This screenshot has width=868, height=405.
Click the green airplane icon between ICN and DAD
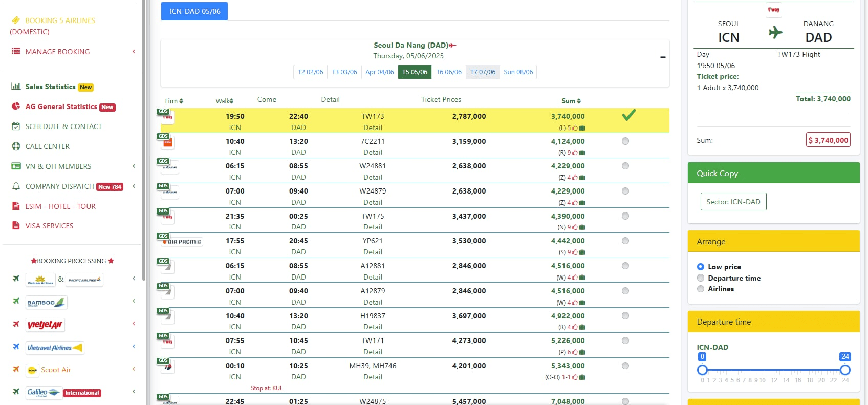[775, 33]
